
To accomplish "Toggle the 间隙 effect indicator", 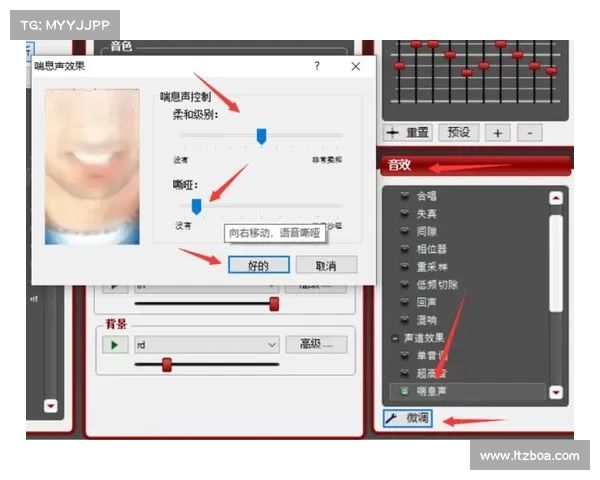I will coord(404,231).
